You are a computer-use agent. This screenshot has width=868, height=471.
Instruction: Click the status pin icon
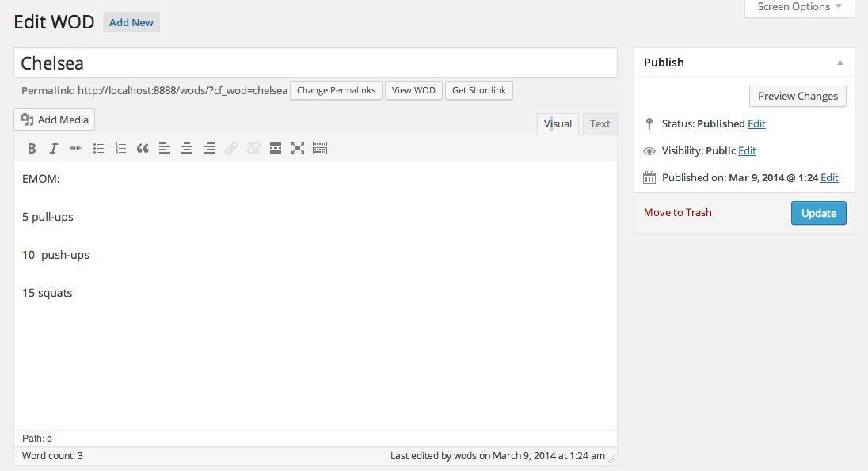649,124
